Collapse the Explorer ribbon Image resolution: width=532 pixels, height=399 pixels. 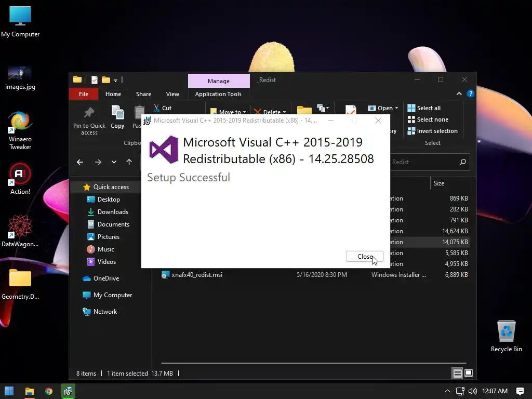pos(459,94)
